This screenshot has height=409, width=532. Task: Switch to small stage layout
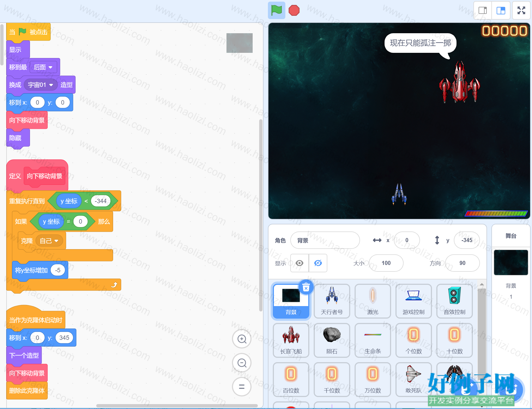click(x=483, y=10)
